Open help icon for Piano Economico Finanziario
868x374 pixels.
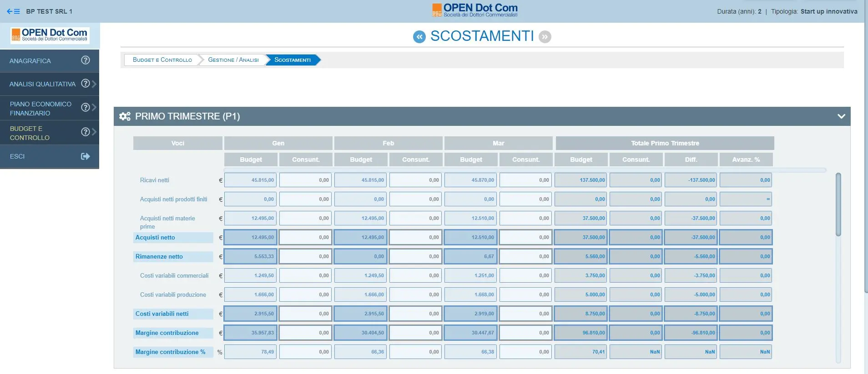click(86, 107)
